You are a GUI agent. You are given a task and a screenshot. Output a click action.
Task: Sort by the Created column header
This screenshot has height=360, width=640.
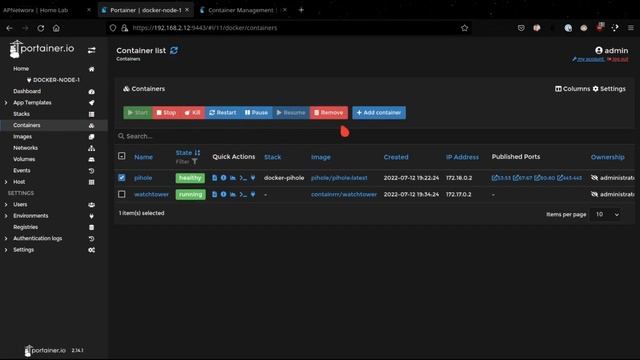click(396, 157)
